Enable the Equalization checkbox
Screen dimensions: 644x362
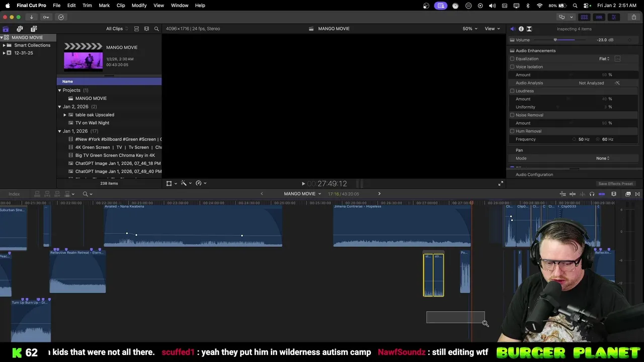[512, 59]
